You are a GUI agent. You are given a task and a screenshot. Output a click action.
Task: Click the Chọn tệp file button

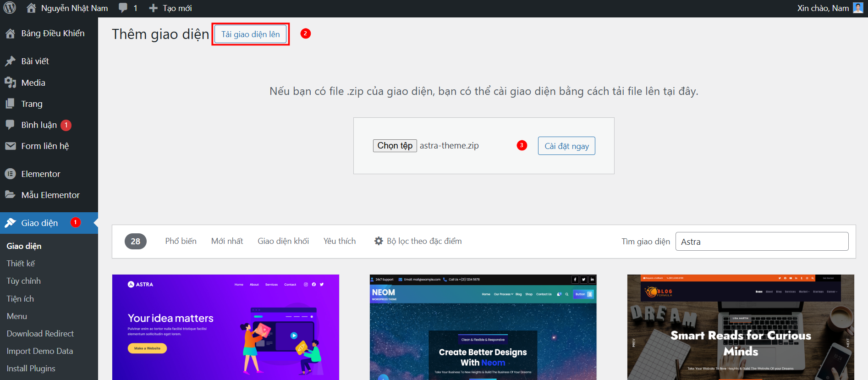tap(395, 146)
